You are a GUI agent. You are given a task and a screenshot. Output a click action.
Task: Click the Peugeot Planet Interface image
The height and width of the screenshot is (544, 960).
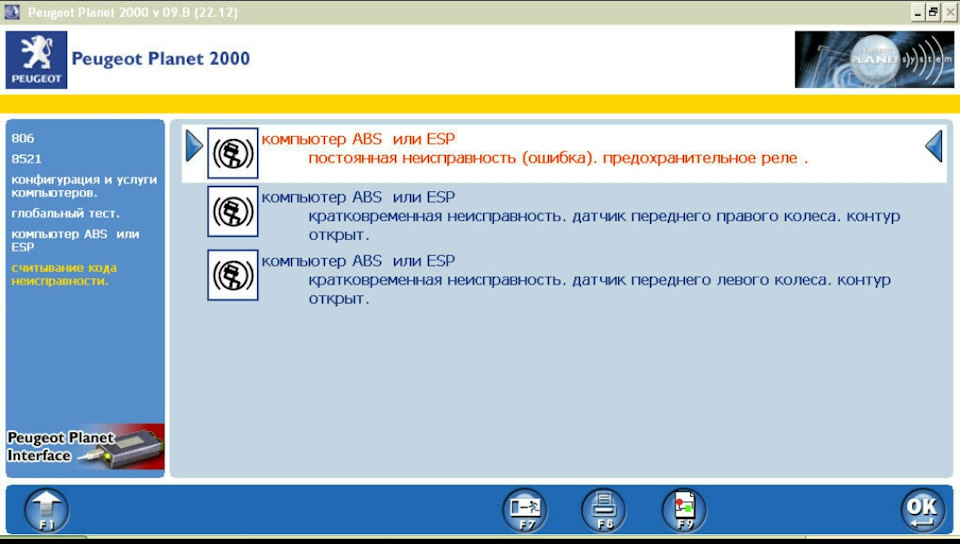[x=85, y=447]
